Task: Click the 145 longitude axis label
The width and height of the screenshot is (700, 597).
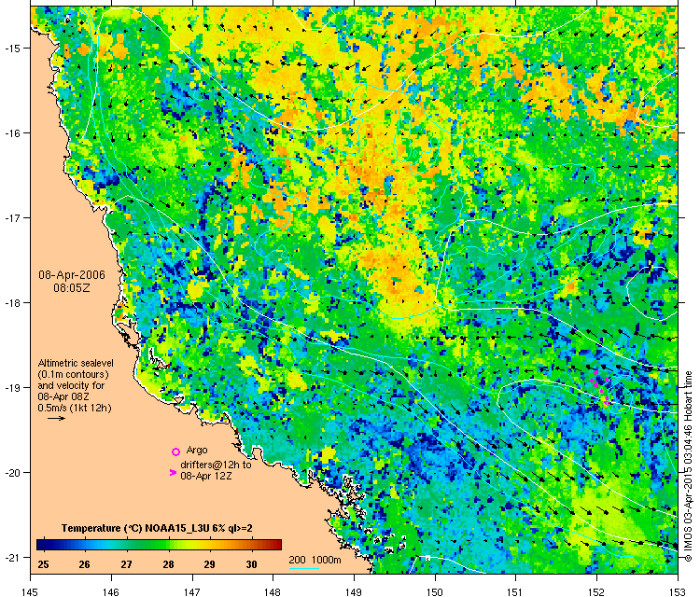Action: [31, 592]
